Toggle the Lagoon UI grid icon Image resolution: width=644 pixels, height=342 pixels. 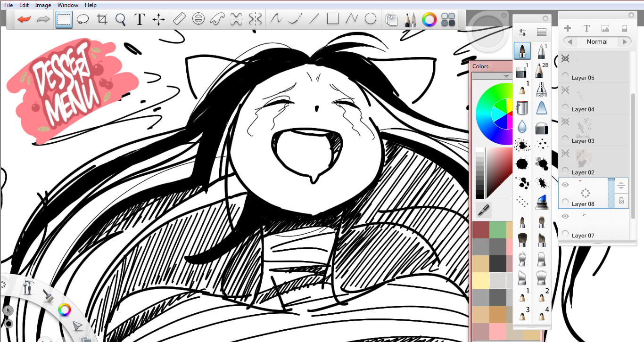448,19
